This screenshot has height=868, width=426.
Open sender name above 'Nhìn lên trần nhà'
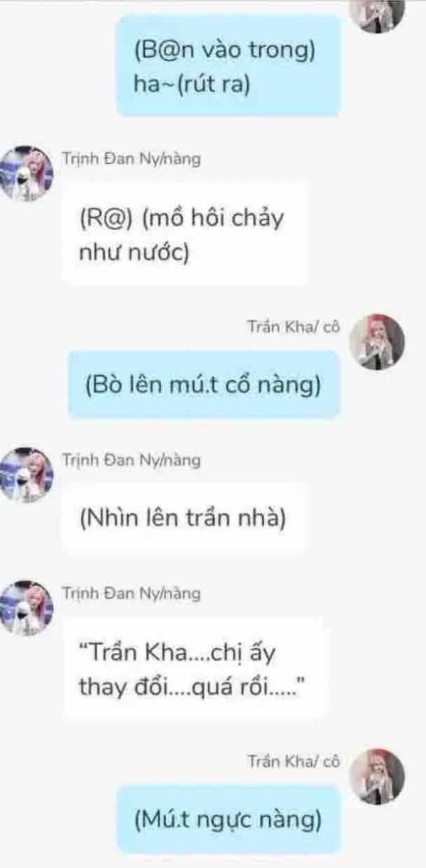point(131,460)
